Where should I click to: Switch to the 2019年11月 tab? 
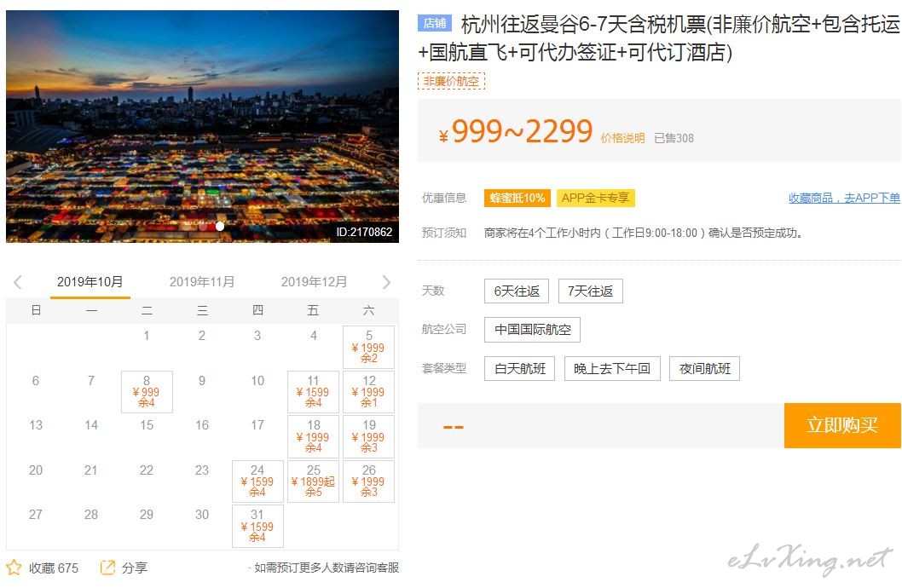coord(202,281)
